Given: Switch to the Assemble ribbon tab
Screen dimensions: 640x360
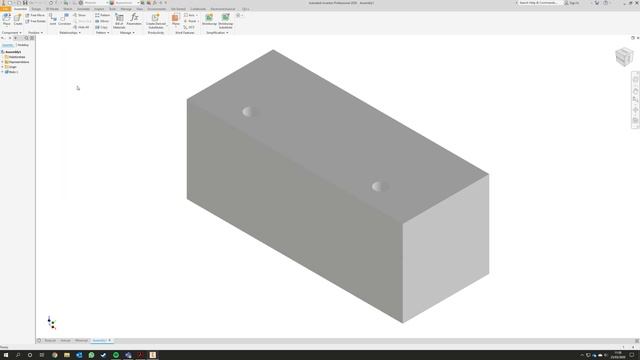Looking at the screenshot, I should click(x=20, y=9).
